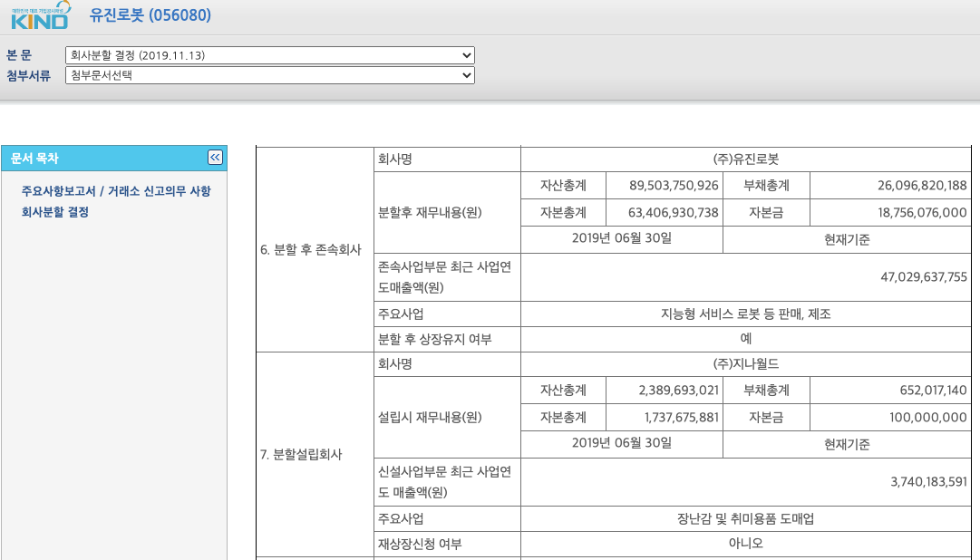Click 장난감 및 취미용품 도매업 cell
The width and height of the screenshot is (980, 560).
[x=745, y=518]
